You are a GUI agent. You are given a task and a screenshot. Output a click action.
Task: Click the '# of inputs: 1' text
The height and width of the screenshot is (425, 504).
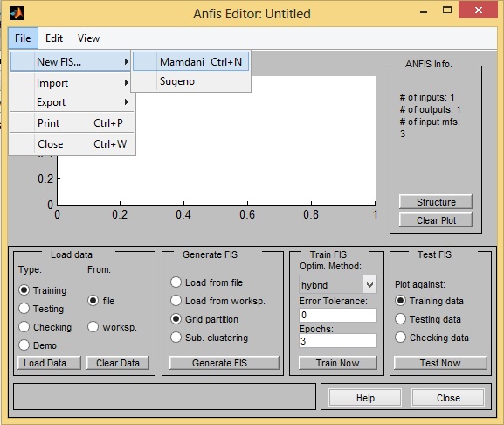(x=427, y=97)
